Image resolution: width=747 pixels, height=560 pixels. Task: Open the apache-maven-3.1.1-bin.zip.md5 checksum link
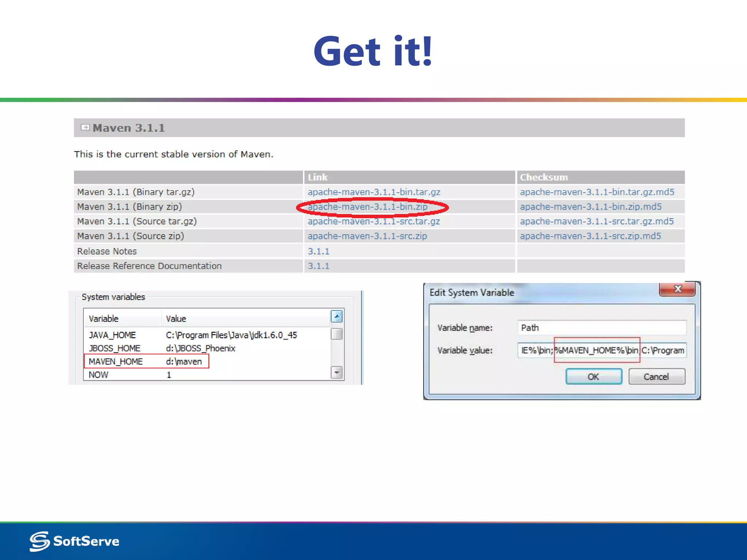pos(591,207)
